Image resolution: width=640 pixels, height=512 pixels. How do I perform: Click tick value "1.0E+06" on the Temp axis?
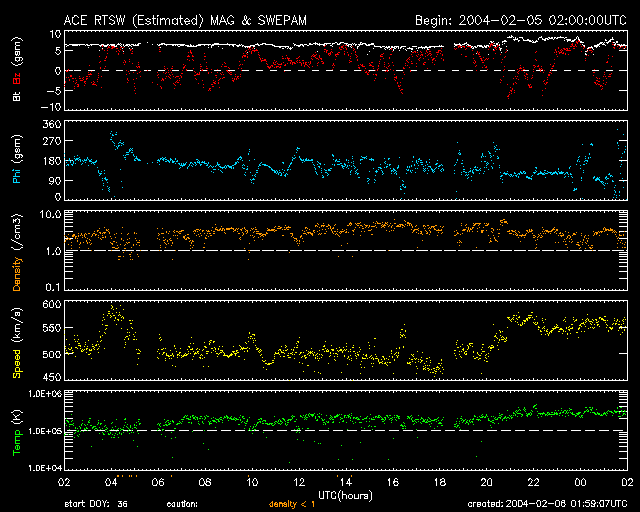45,394
